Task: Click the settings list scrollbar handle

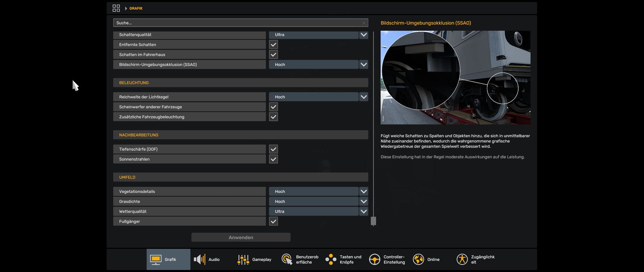Action: (x=373, y=221)
